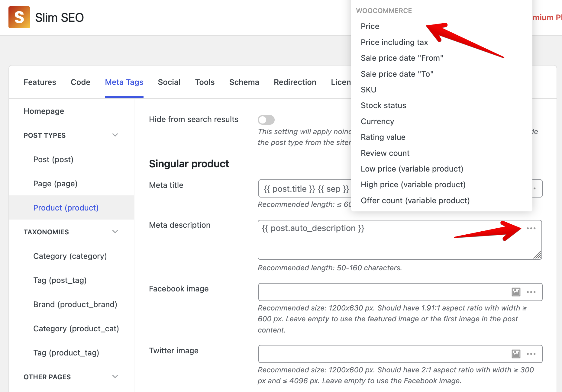Choose Low price (variable product)
Image resolution: width=562 pixels, height=392 pixels.
point(412,169)
